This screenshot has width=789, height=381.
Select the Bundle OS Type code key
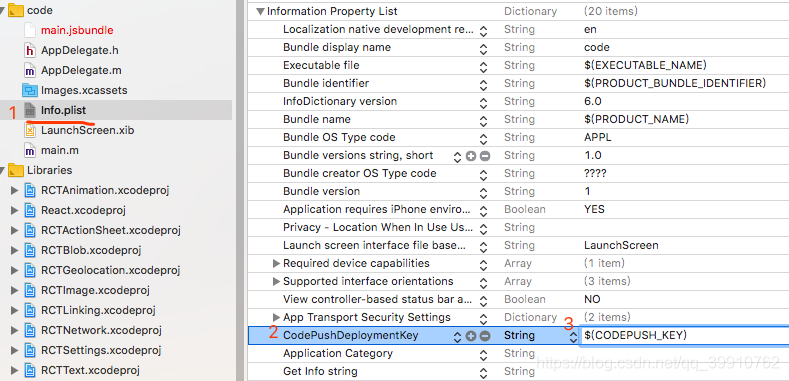click(x=339, y=137)
